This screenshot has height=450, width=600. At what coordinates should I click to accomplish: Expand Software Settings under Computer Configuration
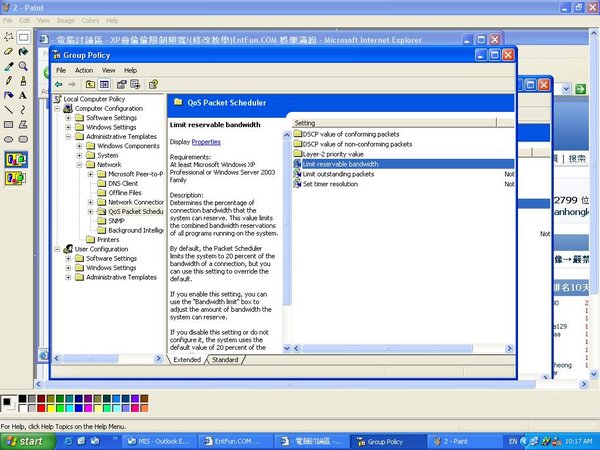click(x=68, y=118)
